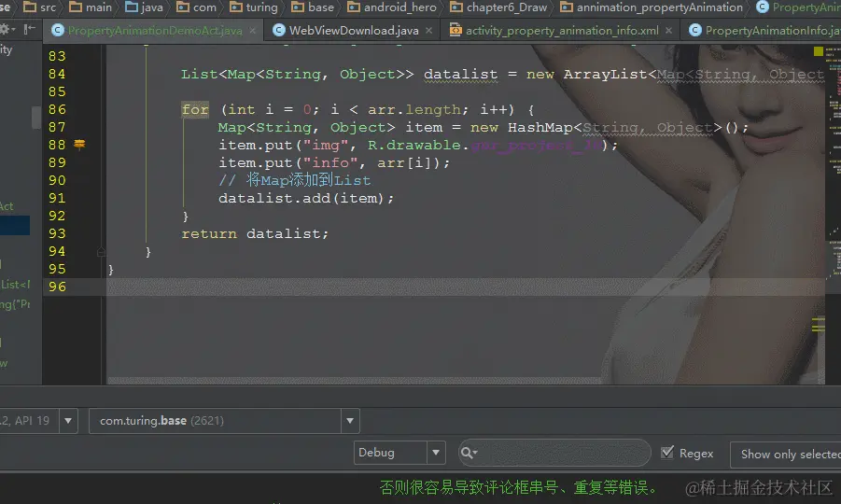Click the logcat search input field

pyautogui.click(x=554, y=453)
